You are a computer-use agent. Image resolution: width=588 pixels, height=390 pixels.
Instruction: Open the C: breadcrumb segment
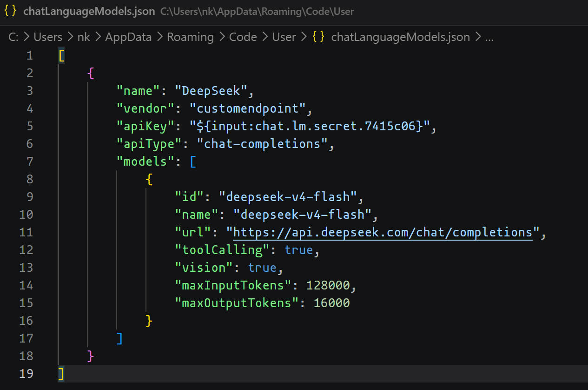(13, 37)
